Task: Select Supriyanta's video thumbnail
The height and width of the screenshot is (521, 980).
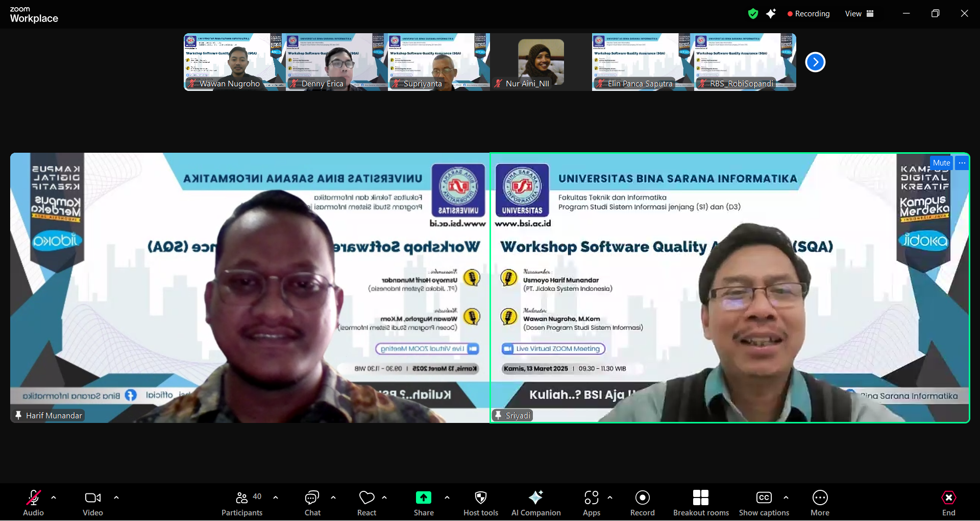Action: pyautogui.click(x=439, y=62)
